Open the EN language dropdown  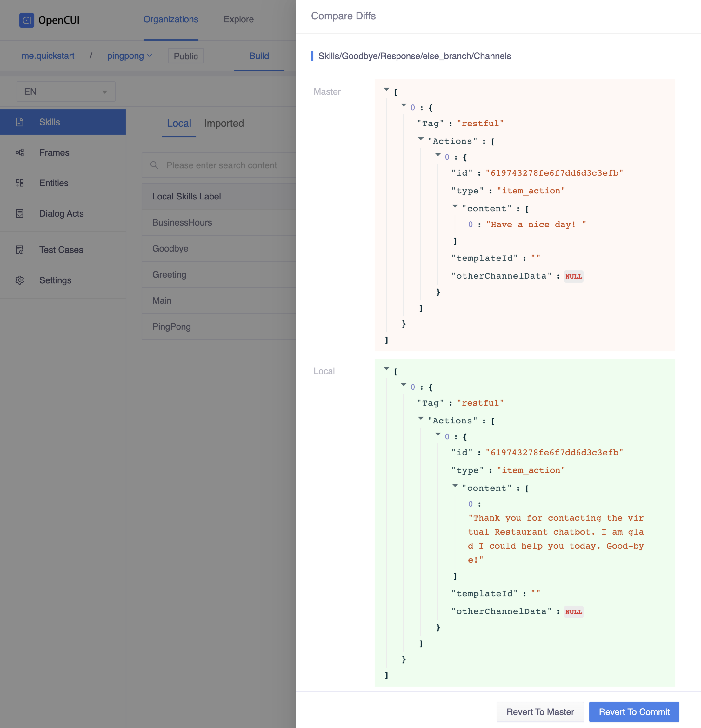(x=66, y=91)
